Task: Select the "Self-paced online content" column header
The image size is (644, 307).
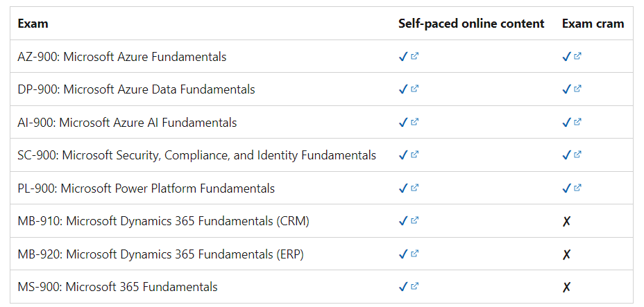Action: (471, 24)
